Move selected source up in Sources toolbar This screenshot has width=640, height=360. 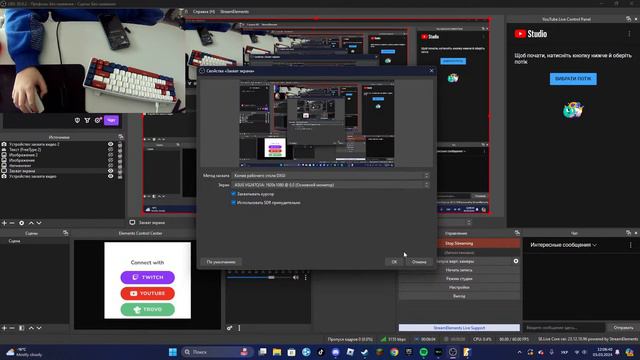(x=31, y=223)
